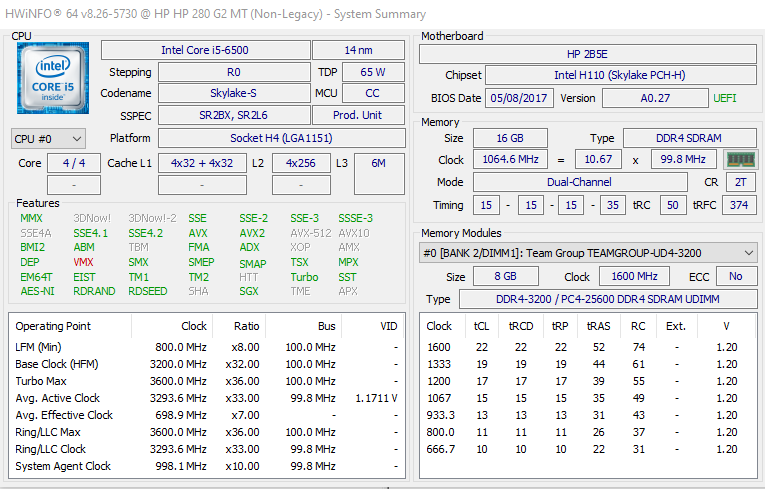Click the tRFC value 374
765x489 pixels.
(x=739, y=205)
